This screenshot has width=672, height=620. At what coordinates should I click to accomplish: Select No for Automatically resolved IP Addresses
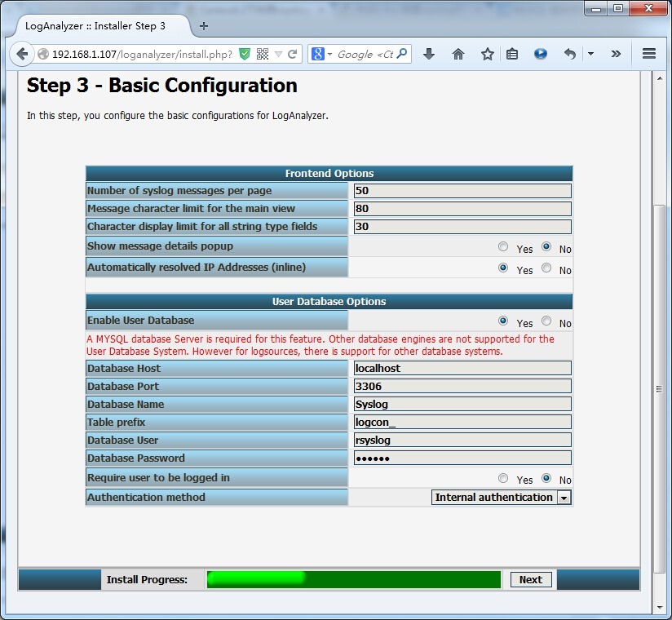click(546, 267)
